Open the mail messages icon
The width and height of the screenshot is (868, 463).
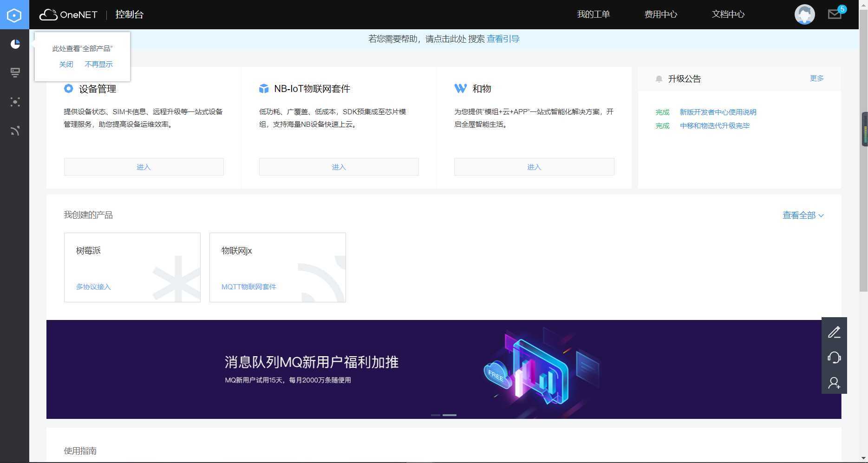(835, 14)
